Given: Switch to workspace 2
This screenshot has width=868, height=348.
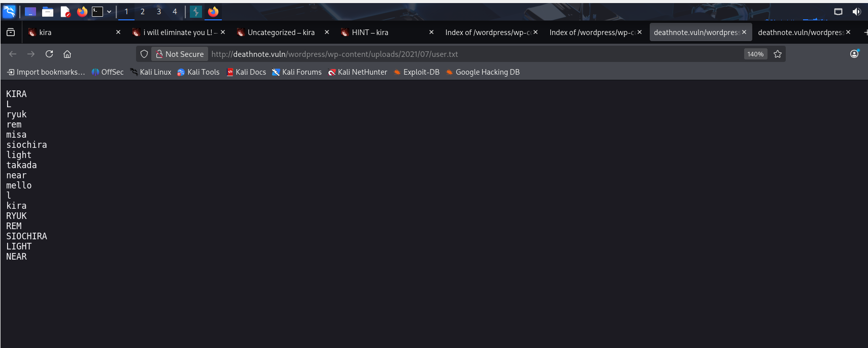Looking at the screenshot, I should (x=143, y=12).
